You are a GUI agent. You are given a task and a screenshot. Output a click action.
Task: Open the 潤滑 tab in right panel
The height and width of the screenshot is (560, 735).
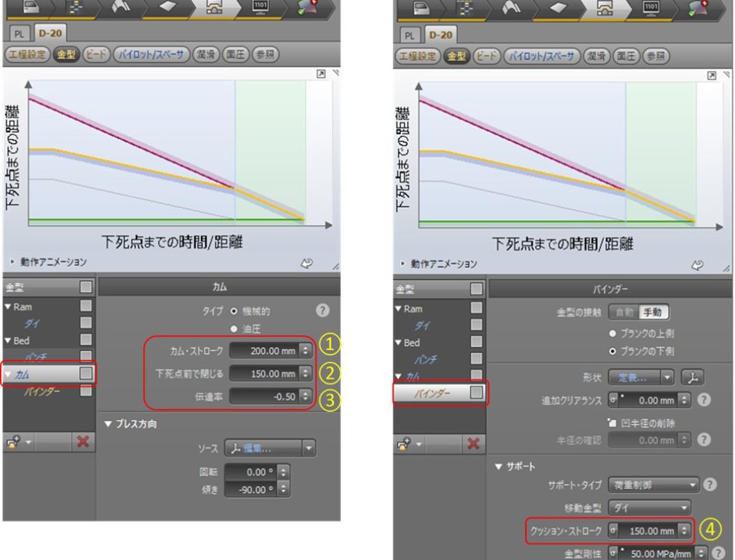point(596,56)
